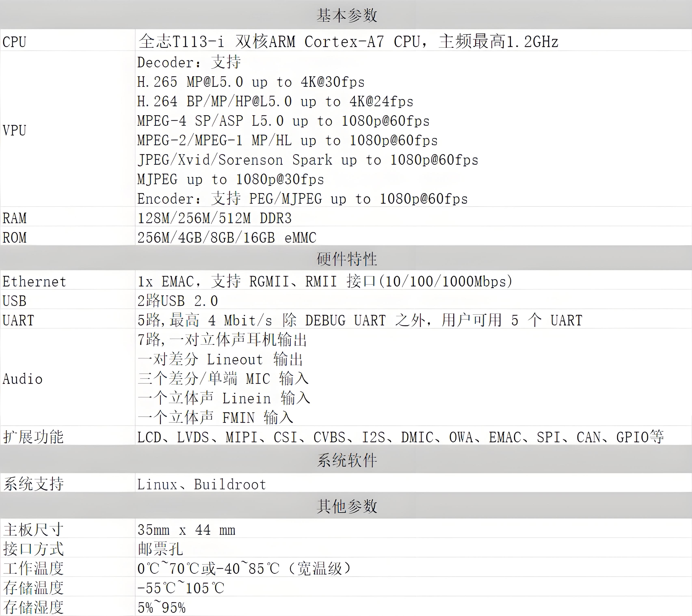
Task: Click the 全志T113-i CPU description cell
Action: (348, 41)
